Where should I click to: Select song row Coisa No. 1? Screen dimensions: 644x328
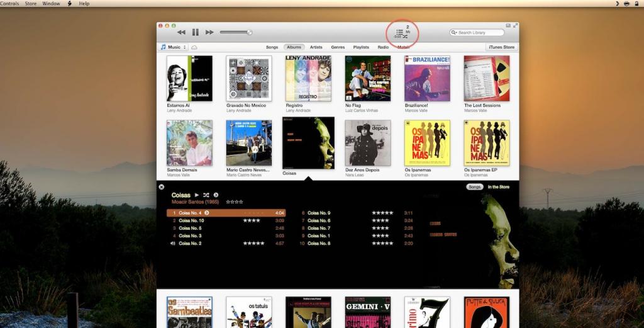356,236
